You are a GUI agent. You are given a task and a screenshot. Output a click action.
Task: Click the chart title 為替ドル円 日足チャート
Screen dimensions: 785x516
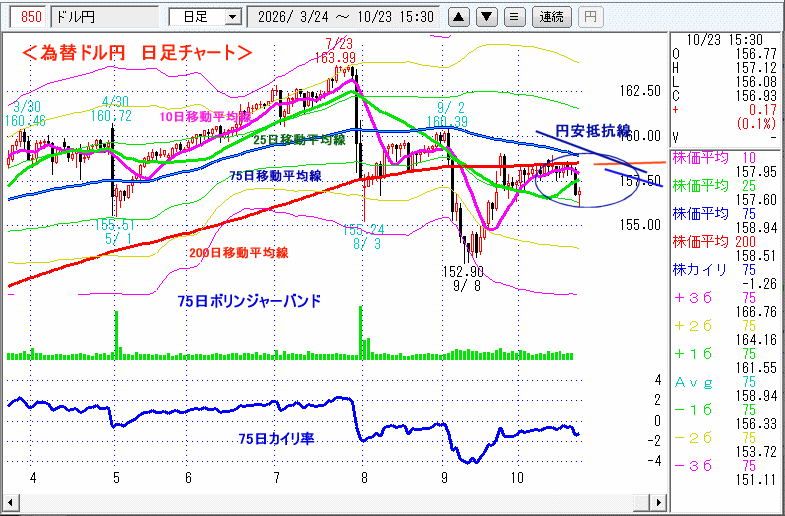tap(137, 53)
